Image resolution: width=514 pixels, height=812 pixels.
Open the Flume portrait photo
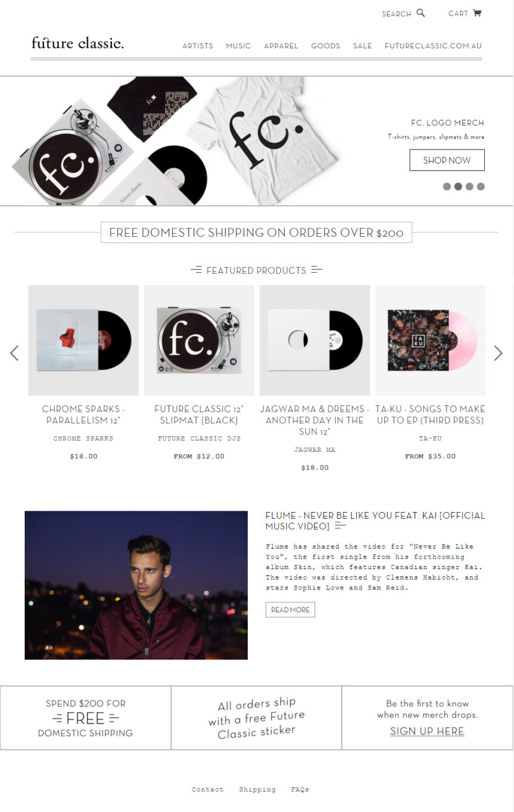tap(136, 585)
